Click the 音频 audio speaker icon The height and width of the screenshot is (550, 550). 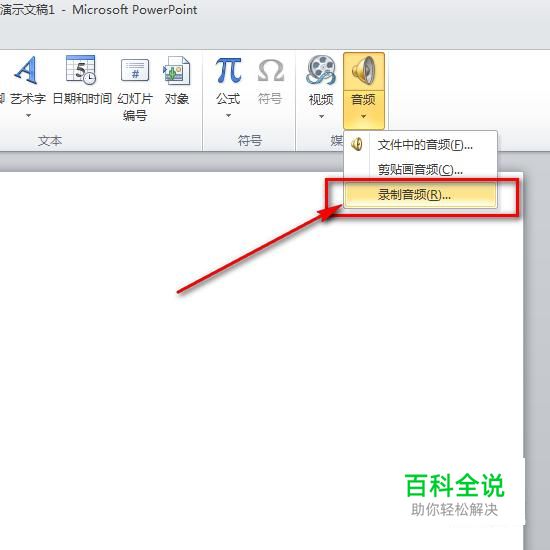tap(364, 71)
